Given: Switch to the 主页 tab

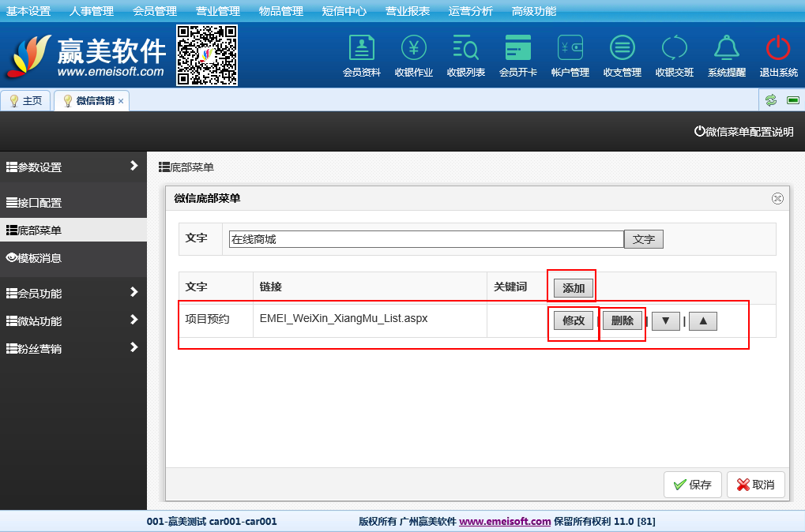Looking at the screenshot, I should (x=26, y=101).
